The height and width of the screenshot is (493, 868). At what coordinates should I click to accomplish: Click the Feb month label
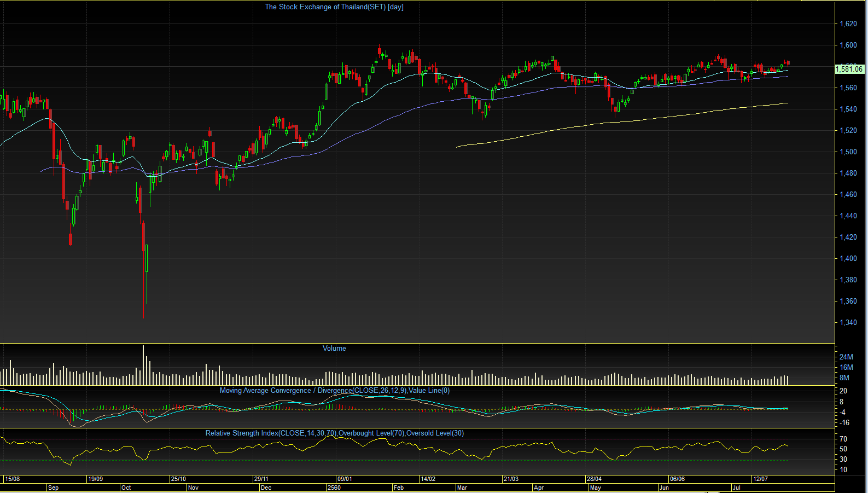click(399, 488)
